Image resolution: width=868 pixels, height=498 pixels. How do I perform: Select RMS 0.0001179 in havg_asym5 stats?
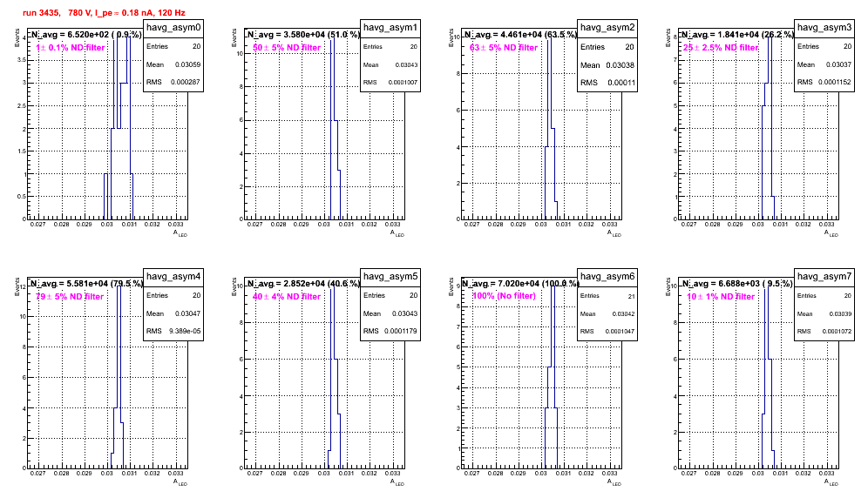click(390, 331)
